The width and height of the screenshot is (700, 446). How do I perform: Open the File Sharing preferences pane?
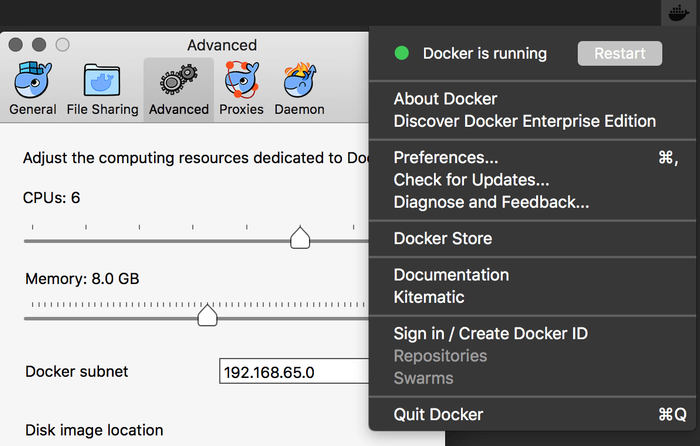tap(102, 89)
